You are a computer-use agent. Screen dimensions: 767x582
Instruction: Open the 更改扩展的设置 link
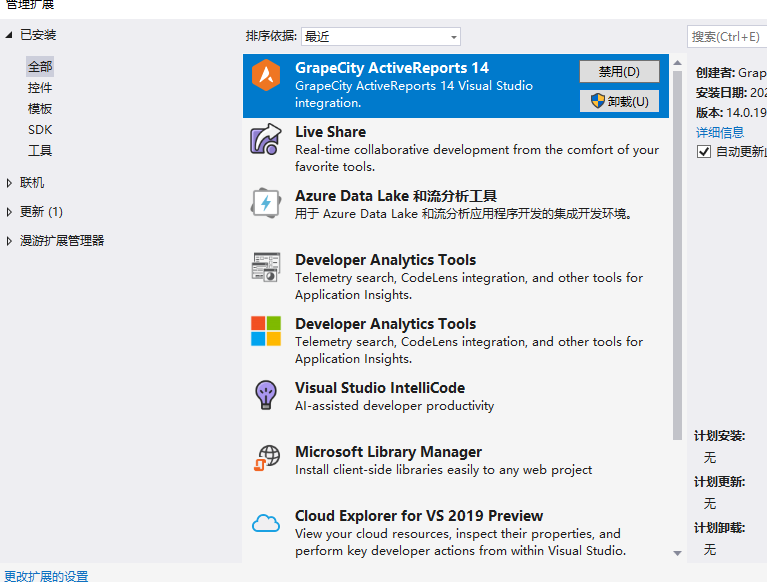46,576
